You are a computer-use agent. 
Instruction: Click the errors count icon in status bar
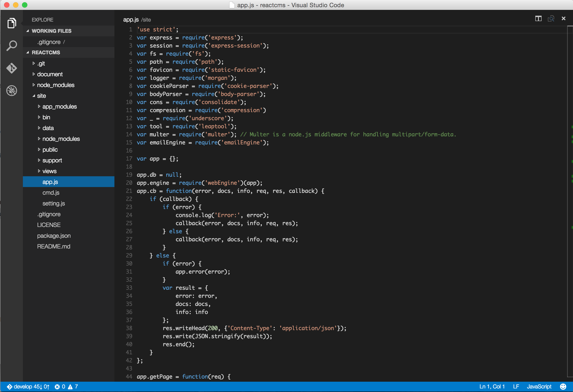point(57,387)
